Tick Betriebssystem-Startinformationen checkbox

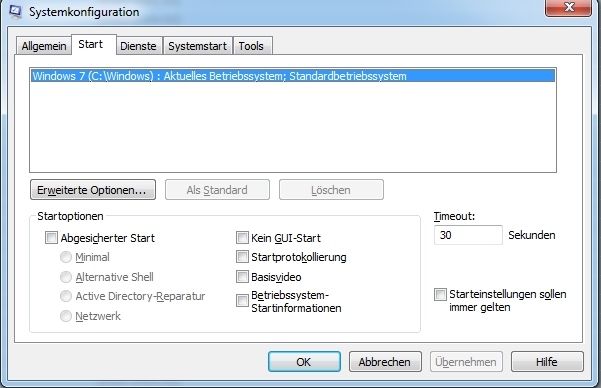coord(242,301)
